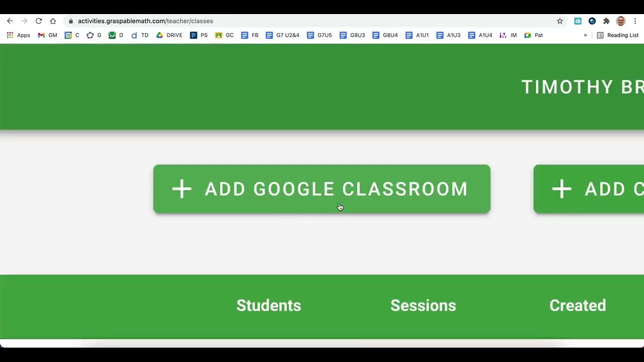
Task: Click the partially visible Add C… button
Action: coord(589,189)
